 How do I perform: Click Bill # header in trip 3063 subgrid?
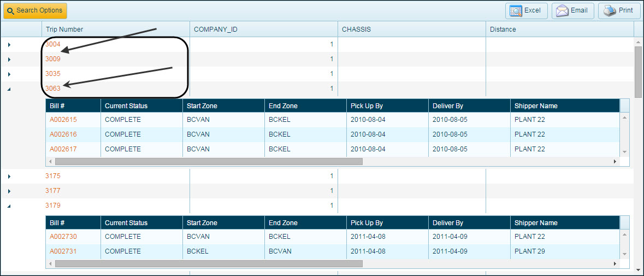[73, 105]
